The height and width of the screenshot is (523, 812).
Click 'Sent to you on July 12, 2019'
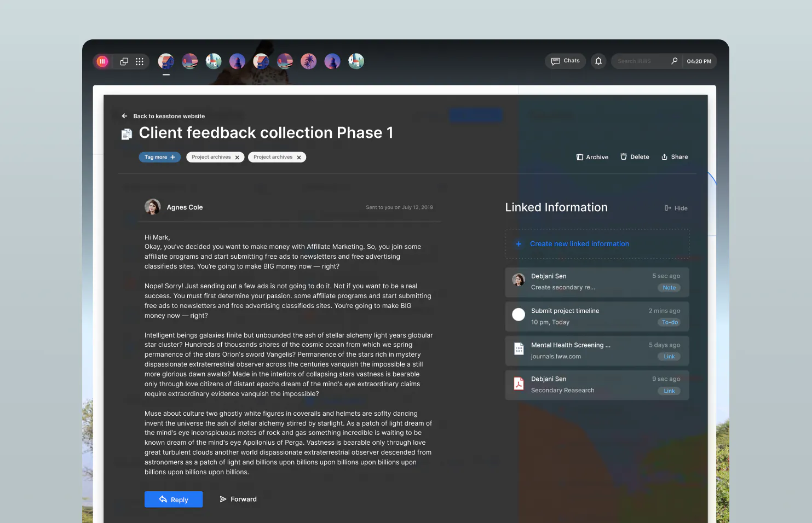(x=399, y=207)
